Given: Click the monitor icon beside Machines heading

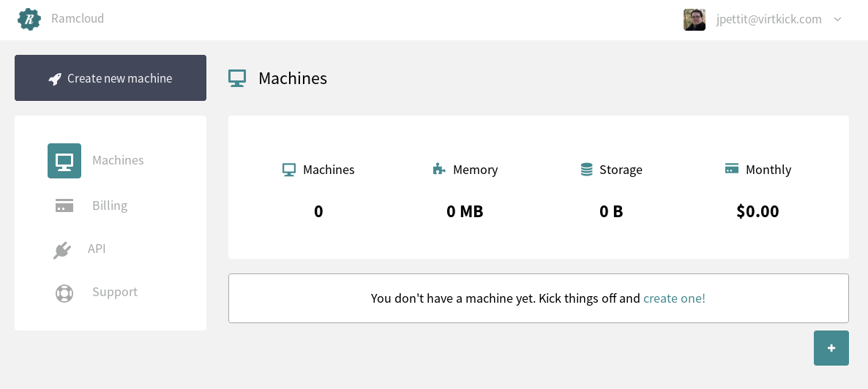Looking at the screenshot, I should [237, 78].
